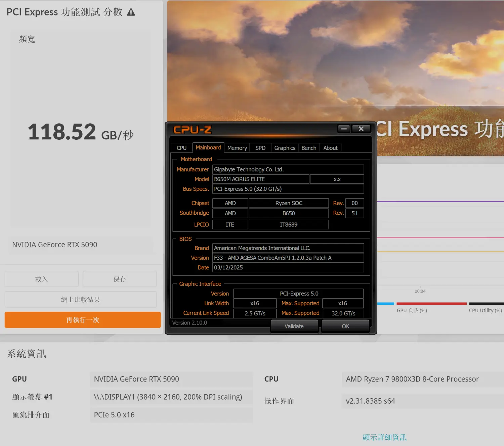Click the NVIDIA GeForce RTX 5090 label under score
This screenshot has width=504, height=446.
(54, 245)
